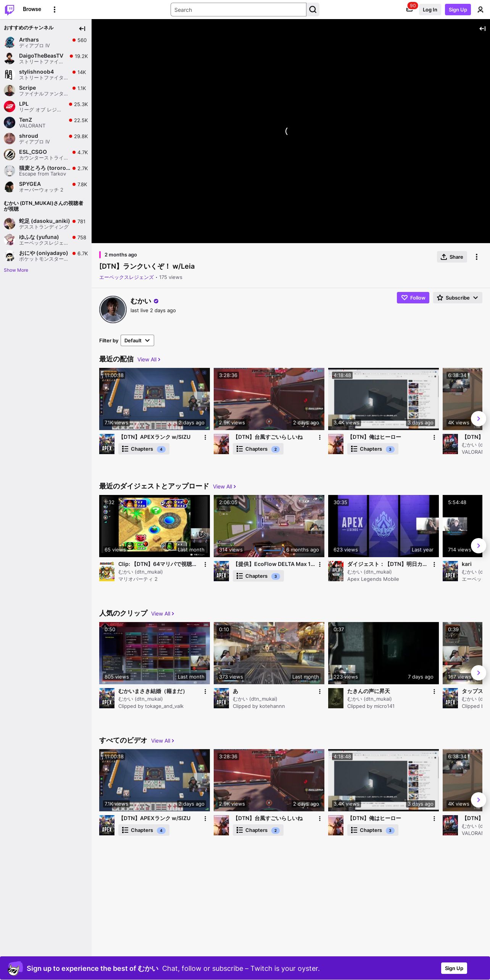Open DaigoTheBeasTV channel in sidebar

tap(46, 58)
